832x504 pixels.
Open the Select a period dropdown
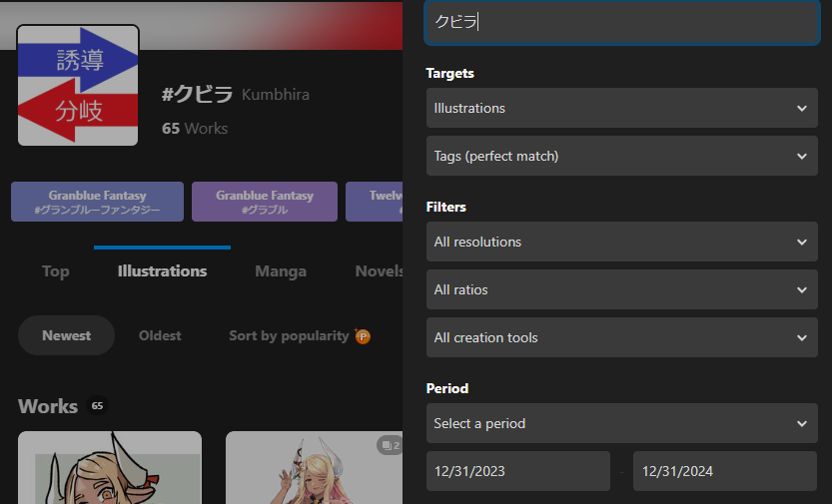[x=622, y=423]
